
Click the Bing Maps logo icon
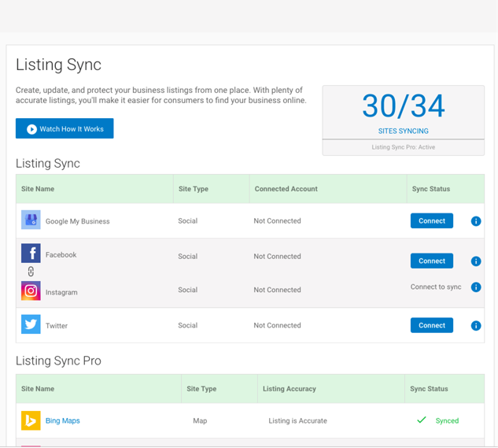click(x=31, y=420)
